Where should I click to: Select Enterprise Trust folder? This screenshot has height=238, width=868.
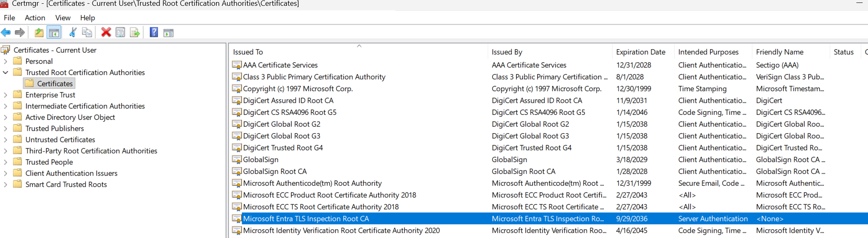click(50, 95)
